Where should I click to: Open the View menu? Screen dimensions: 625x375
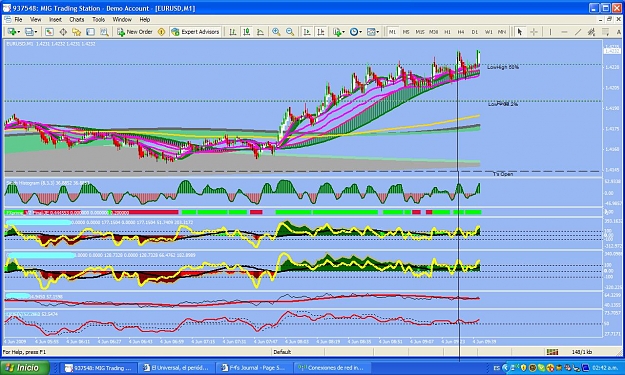(35, 20)
